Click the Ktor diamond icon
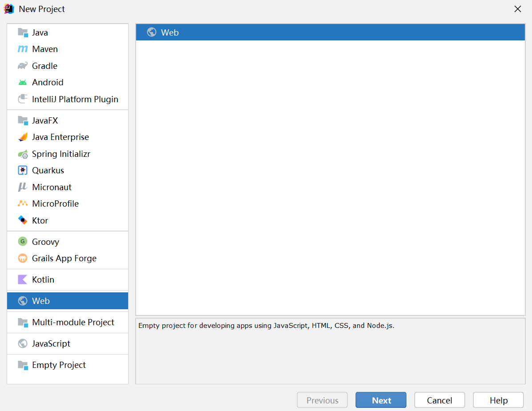 (23, 220)
